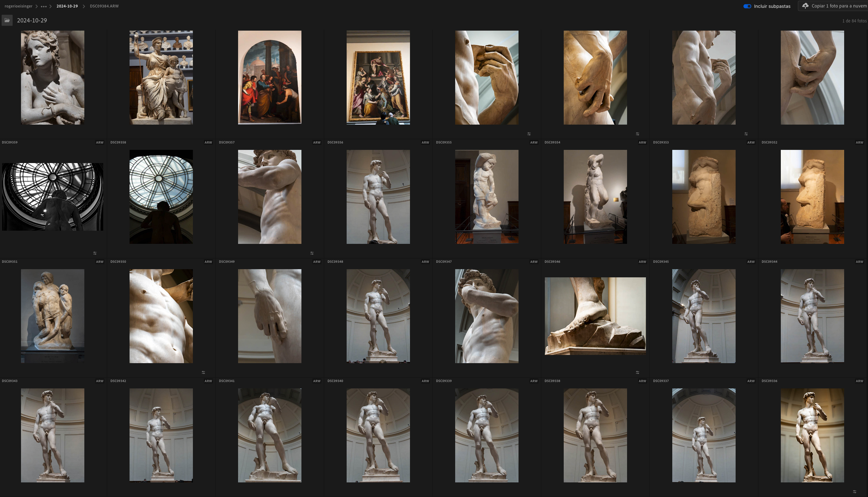Select the DSC09352 stone block thumbnail
Image resolution: width=868 pixels, height=497 pixels.
pos(812,197)
